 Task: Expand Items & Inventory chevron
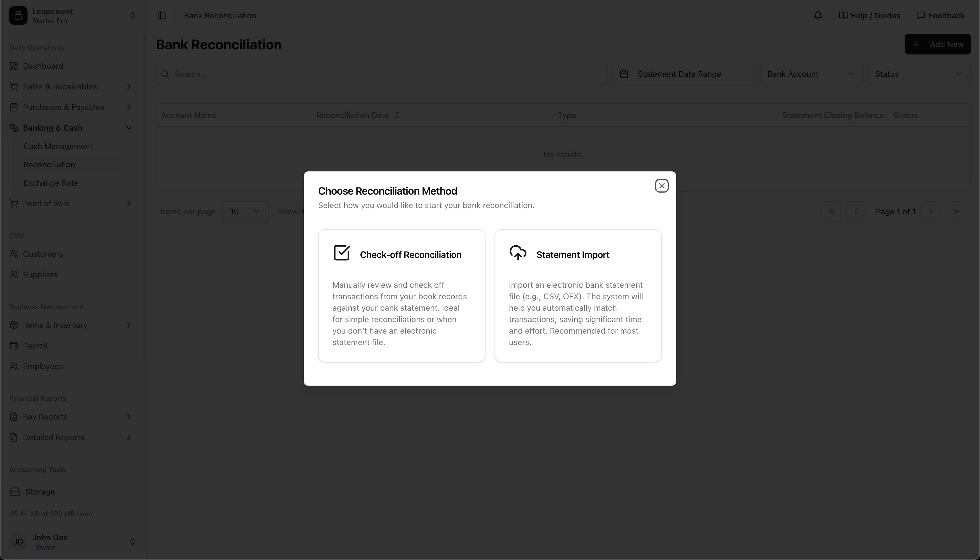tap(129, 325)
